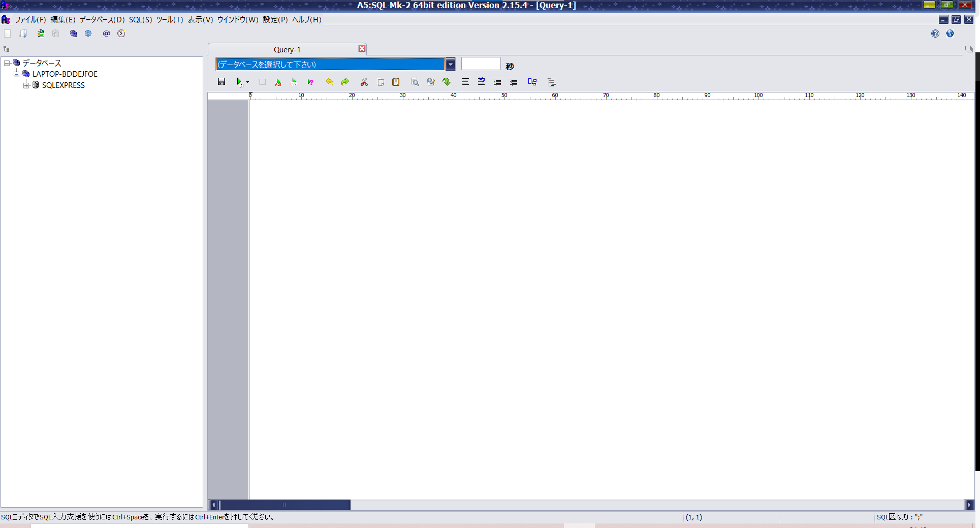The height and width of the screenshot is (528, 980).
Task: Select LAPTOP-BDDEJFOE in the database tree
Action: (x=65, y=74)
